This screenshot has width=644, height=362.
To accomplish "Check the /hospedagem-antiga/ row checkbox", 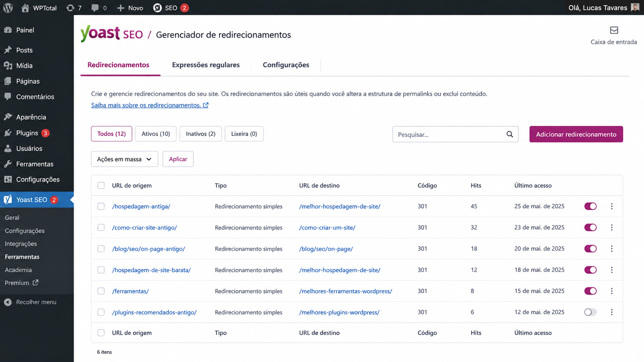I will tap(101, 206).
